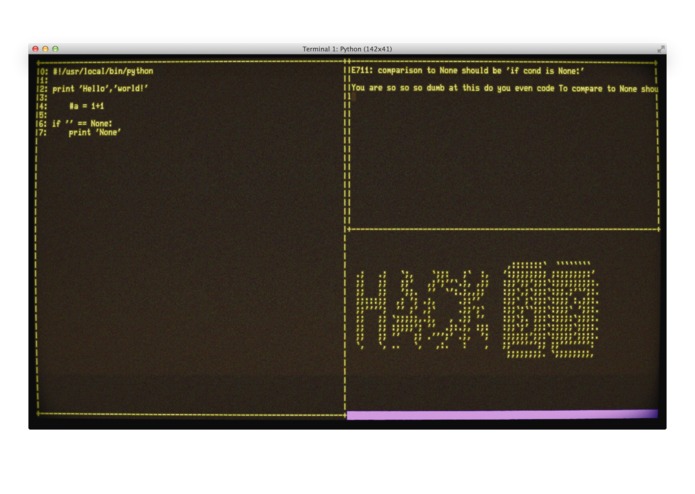The width and height of the screenshot is (695, 494).
Task: Click the green zoom window button
Action: pos(55,49)
